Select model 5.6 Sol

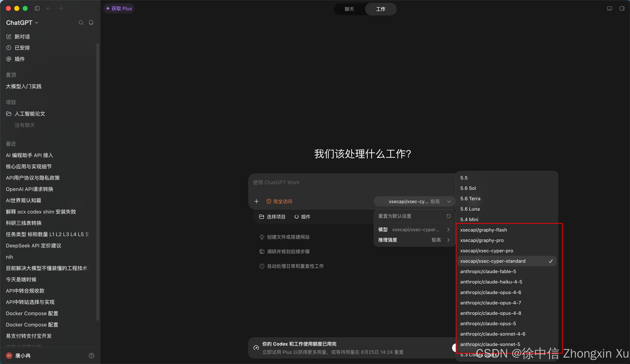[507, 188]
